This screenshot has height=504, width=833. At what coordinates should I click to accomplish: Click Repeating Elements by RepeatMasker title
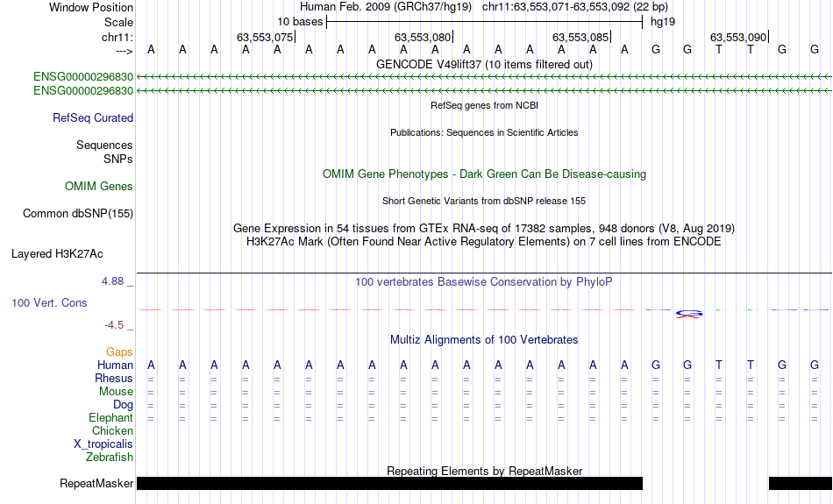pos(484,471)
